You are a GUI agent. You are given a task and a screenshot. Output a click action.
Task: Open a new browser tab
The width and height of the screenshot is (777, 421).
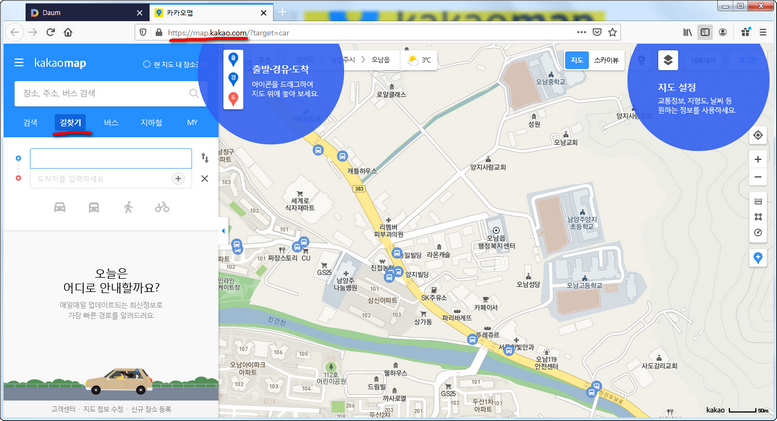282,12
